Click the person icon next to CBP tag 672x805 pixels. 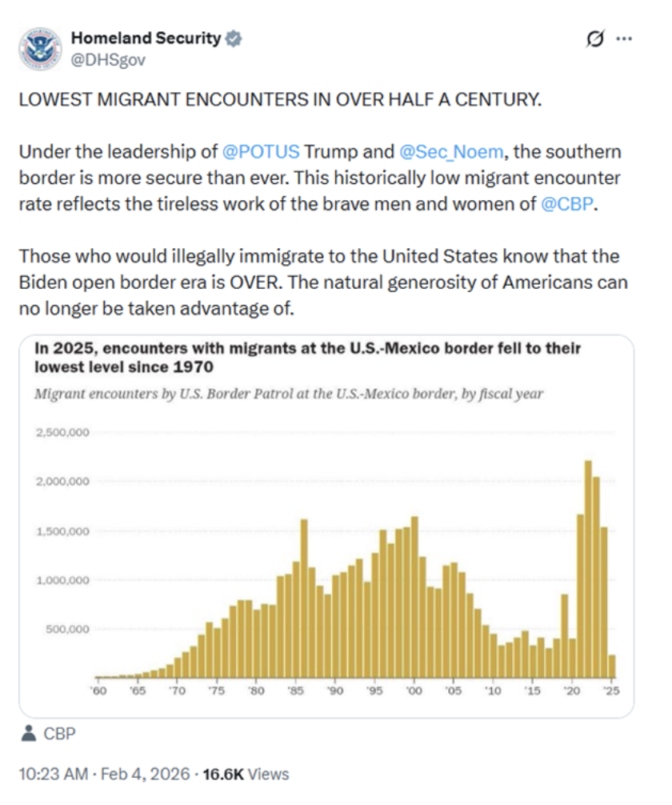(x=29, y=732)
